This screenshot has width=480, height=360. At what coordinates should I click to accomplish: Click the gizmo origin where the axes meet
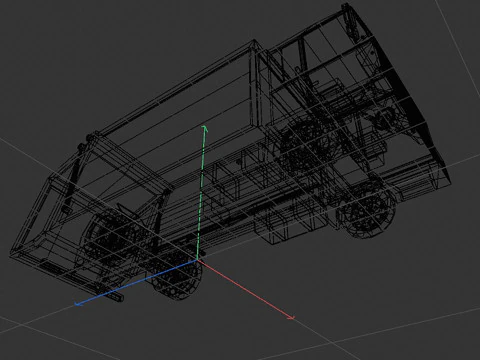point(197,261)
